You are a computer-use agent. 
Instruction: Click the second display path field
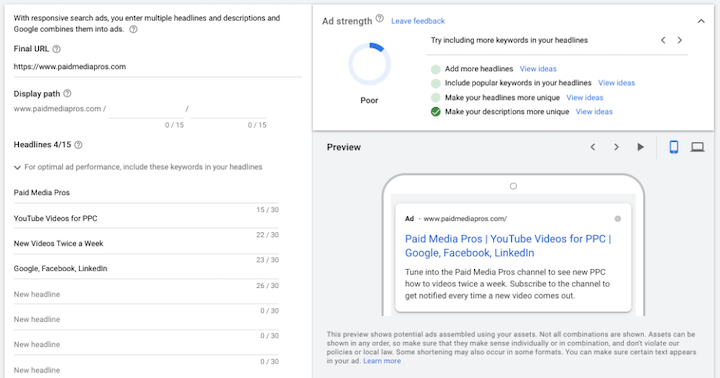pyautogui.click(x=228, y=109)
